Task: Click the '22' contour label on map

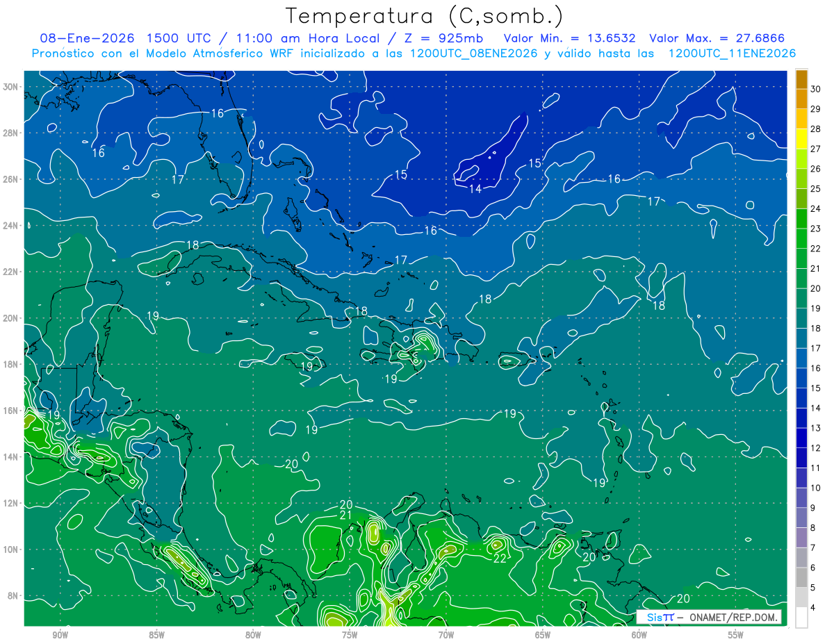Action: [500, 559]
